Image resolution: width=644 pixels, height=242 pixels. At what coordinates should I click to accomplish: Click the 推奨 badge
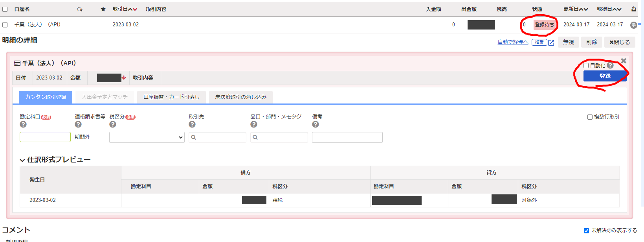point(539,42)
